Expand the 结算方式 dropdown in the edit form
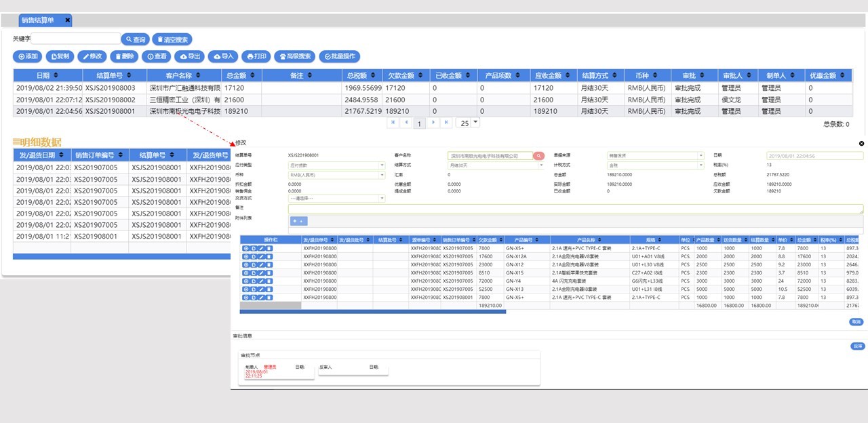 click(x=541, y=165)
